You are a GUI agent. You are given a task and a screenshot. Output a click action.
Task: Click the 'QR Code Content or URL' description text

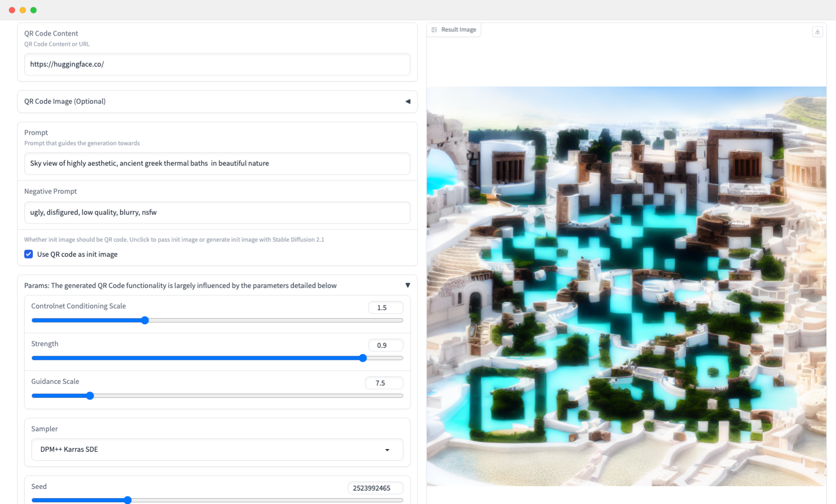point(57,44)
